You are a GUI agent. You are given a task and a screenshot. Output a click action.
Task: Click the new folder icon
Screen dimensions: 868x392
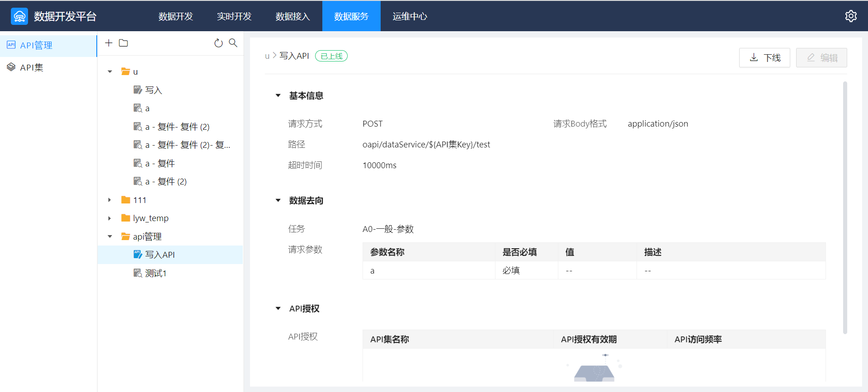click(123, 43)
